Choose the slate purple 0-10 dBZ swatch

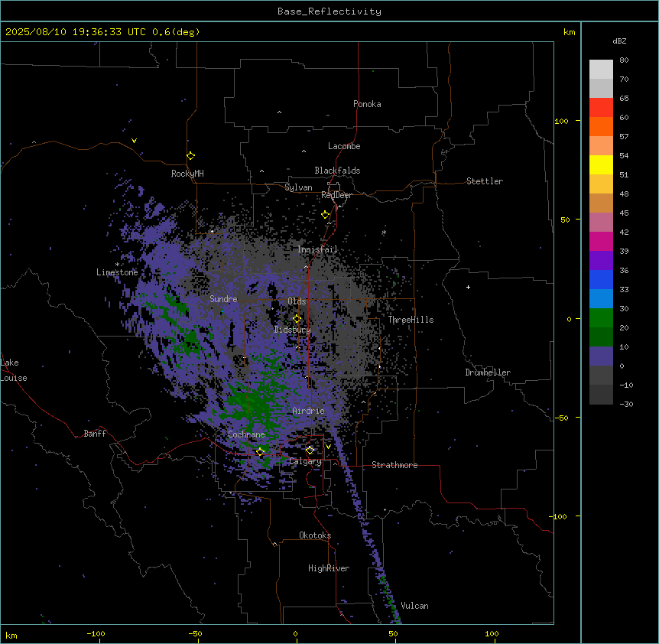(x=601, y=356)
